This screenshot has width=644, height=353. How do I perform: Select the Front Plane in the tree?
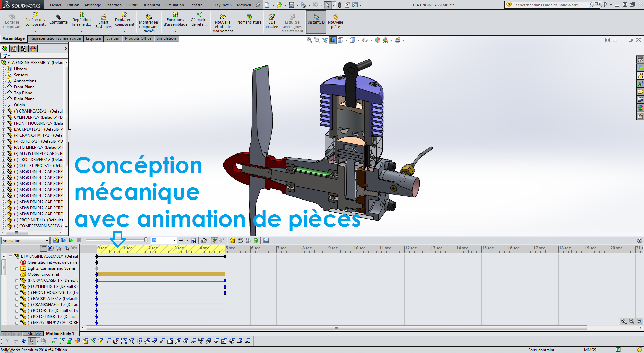(x=24, y=87)
